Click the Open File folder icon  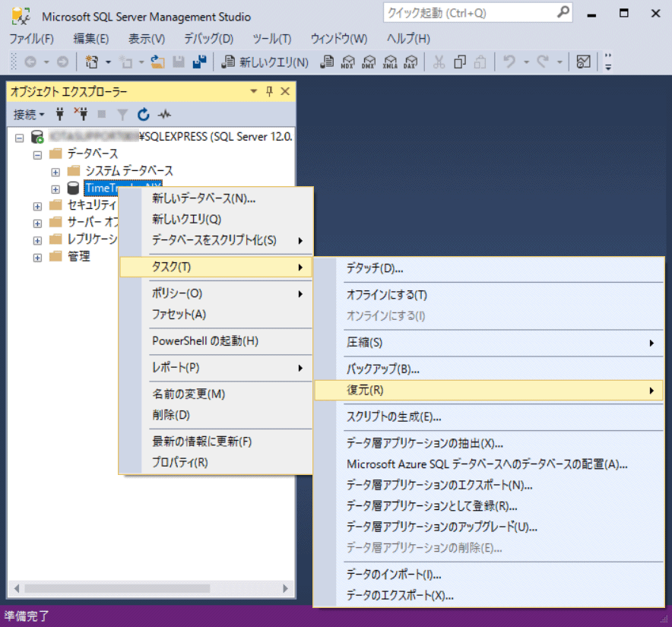click(x=158, y=62)
